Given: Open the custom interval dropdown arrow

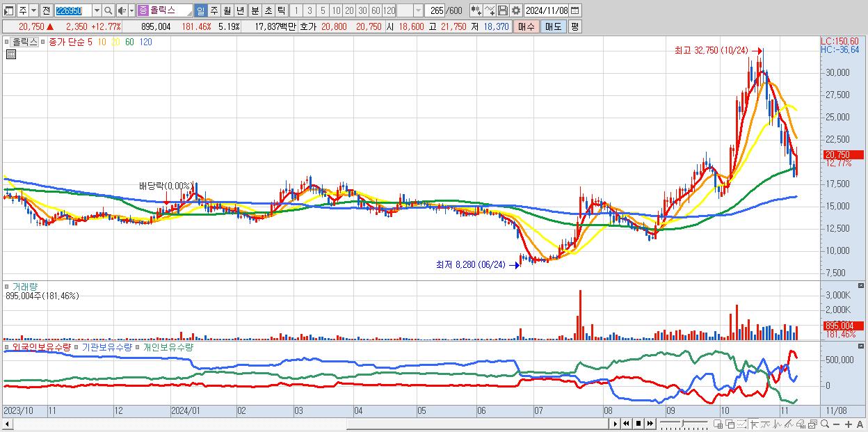Looking at the screenshot, I should pos(418,10).
